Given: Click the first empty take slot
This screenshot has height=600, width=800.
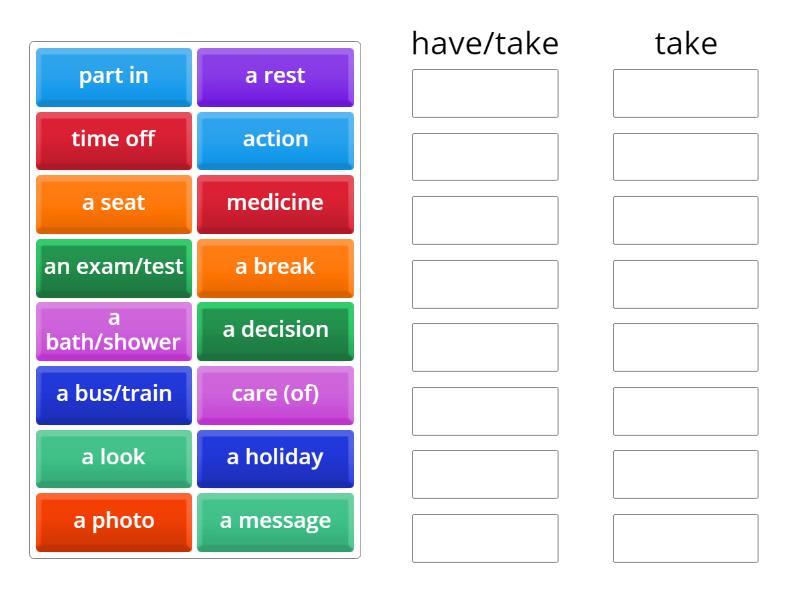Looking at the screenshot, I should click(x=685, y=94).
